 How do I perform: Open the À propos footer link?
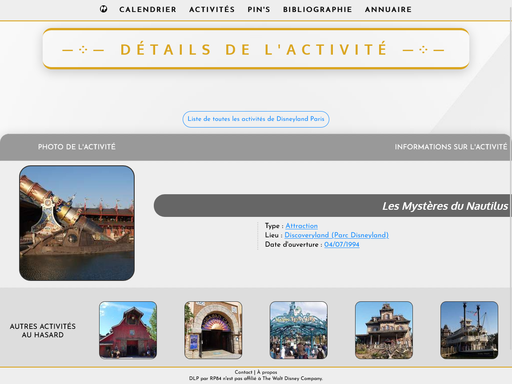click(x=267, y=372)
